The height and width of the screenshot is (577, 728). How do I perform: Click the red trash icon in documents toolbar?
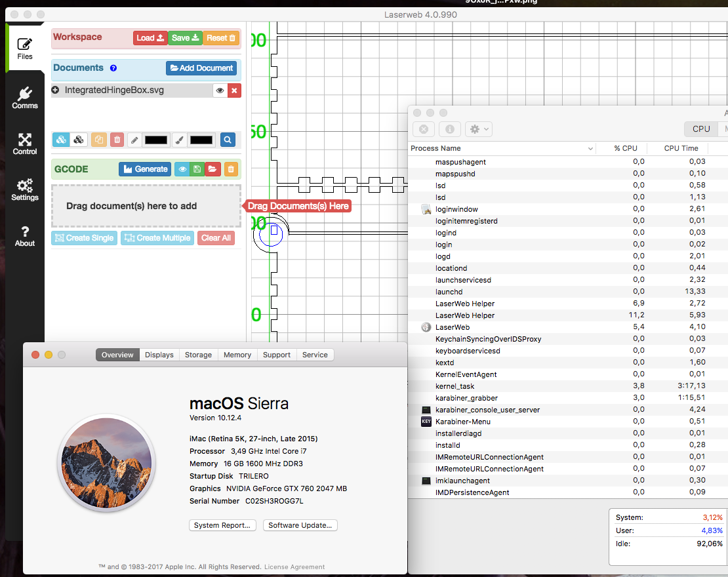point(117,140)
